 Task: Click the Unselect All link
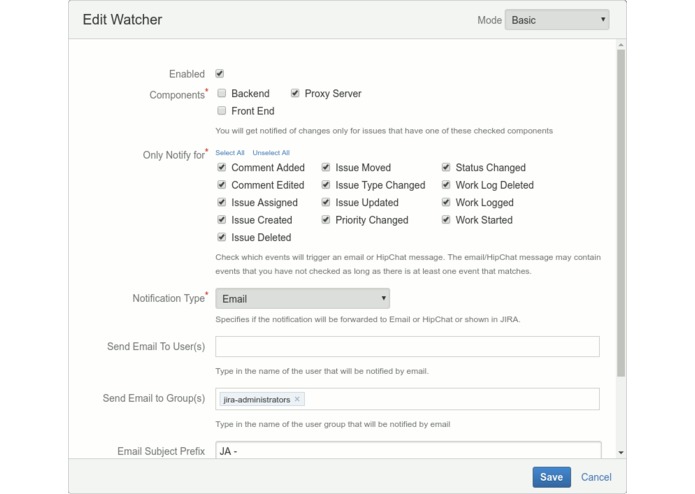(x=271, y=152)
